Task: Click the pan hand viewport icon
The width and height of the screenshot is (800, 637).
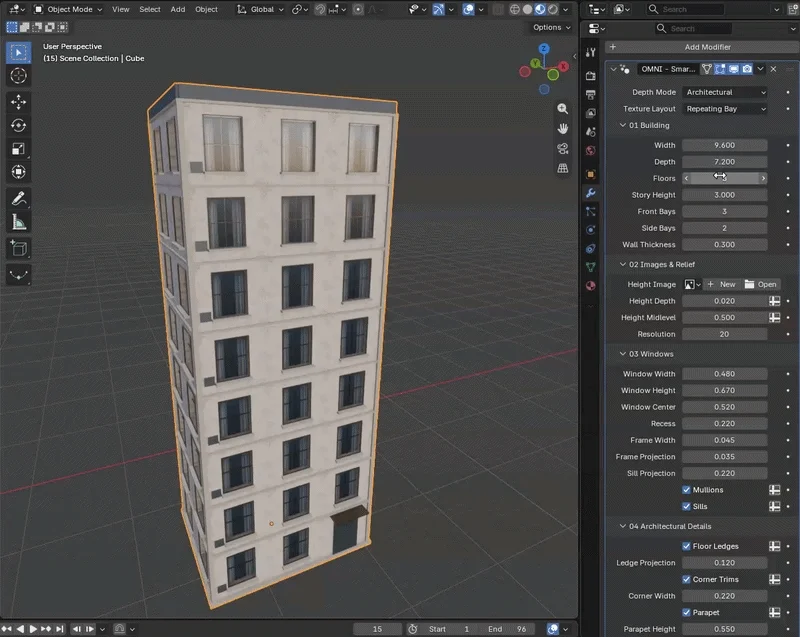Action: (562, 129)
